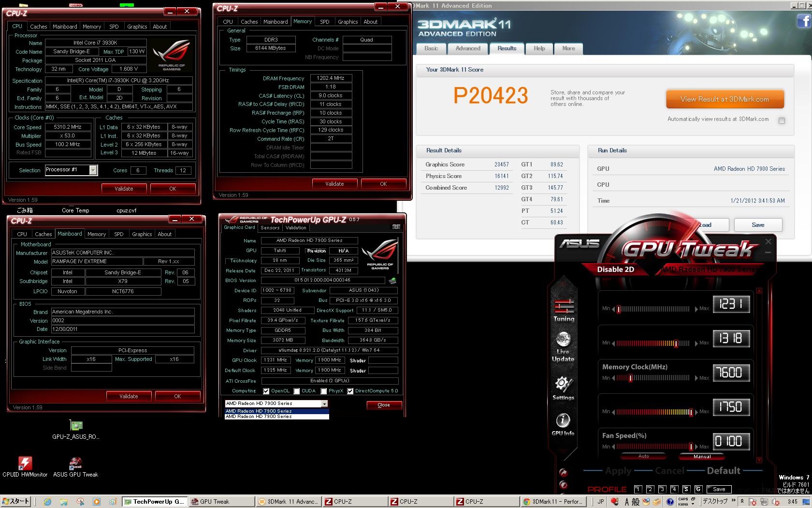Viewport: 812px width, 508px height.
Task: Click the Start button
Action: pos(16,501)
